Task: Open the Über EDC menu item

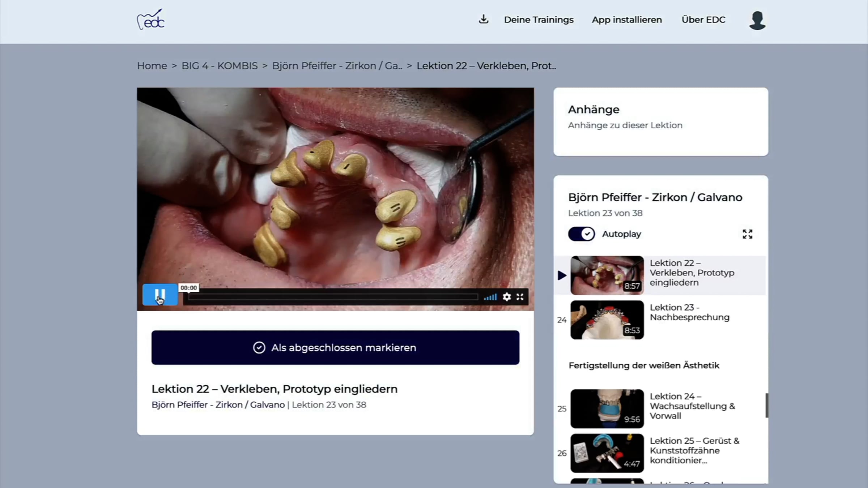Action: pos(703,20)
